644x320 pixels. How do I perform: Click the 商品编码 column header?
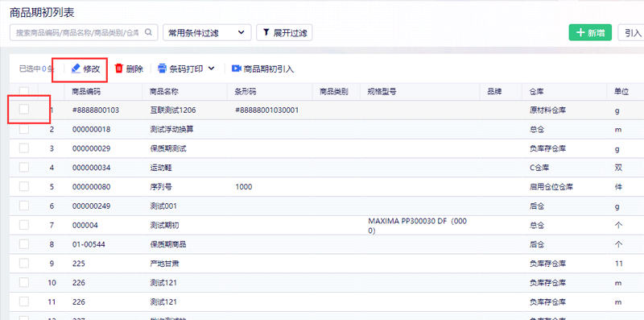pos(86,91)
